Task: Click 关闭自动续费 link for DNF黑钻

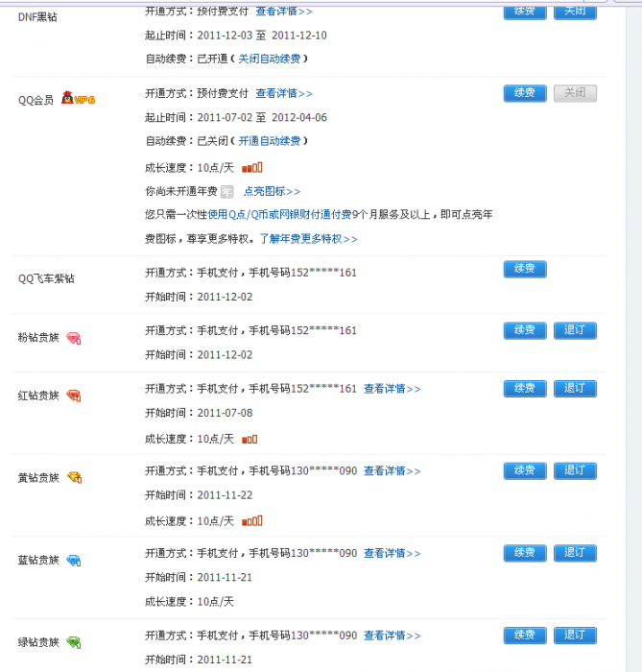Action: [x=270, y=59]
